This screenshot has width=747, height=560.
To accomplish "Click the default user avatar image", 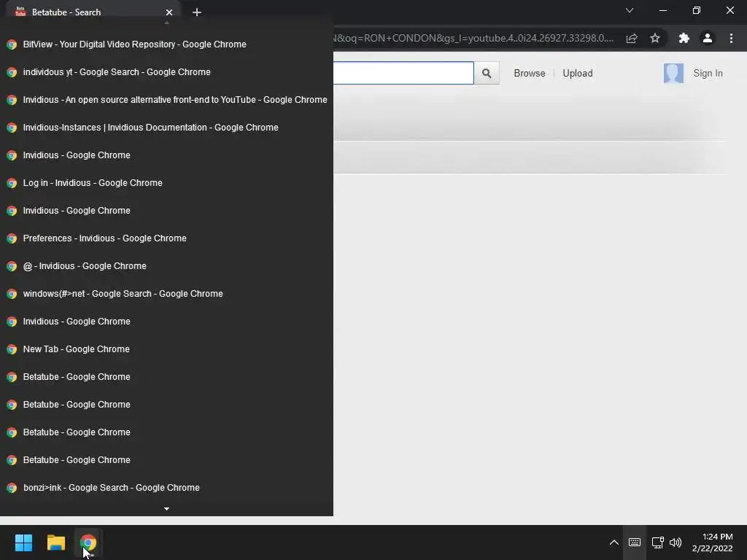I will pos(673,74).
